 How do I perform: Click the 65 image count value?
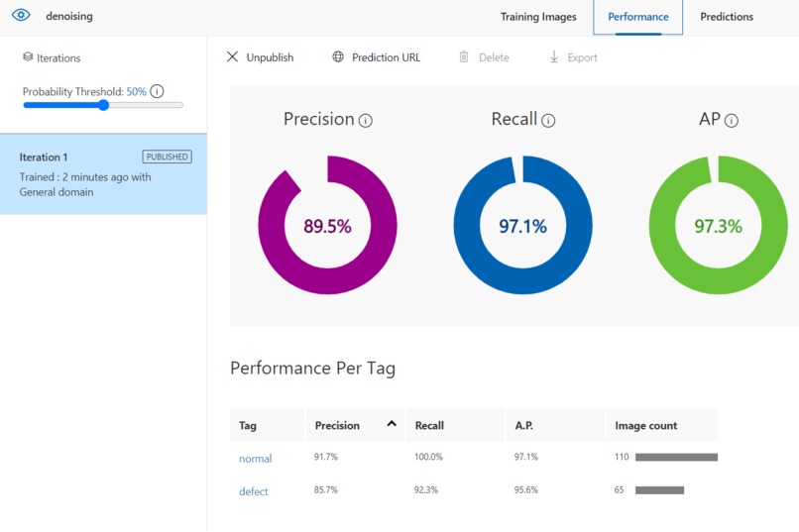[x=619, y=490]
